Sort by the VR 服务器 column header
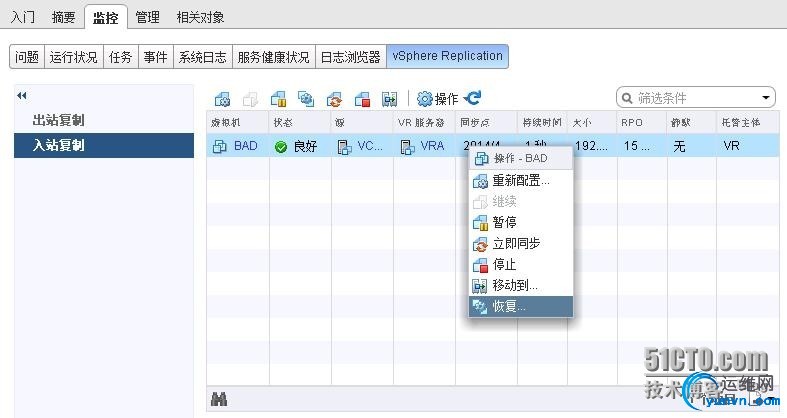Image resolution: width=787 pixels, height=418 pixels. click(424, 122)
